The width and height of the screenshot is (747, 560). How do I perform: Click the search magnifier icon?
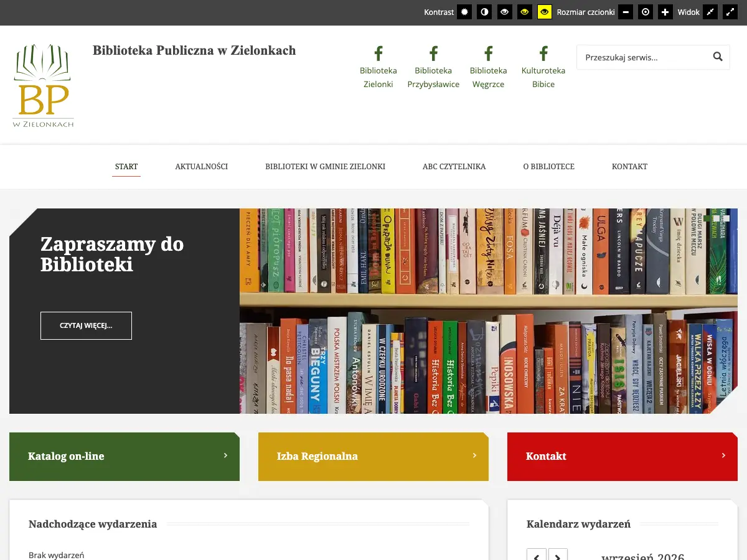(x=718, y=57)
